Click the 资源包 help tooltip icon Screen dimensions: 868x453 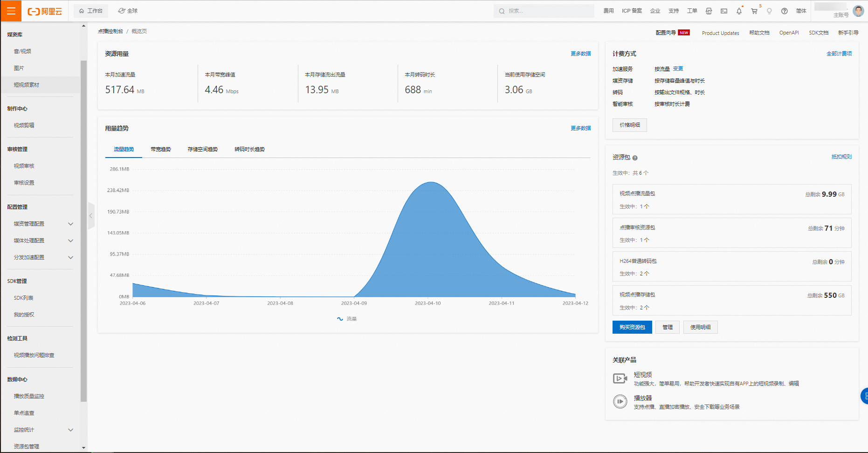pyautogui.click(x=635, y=158)
